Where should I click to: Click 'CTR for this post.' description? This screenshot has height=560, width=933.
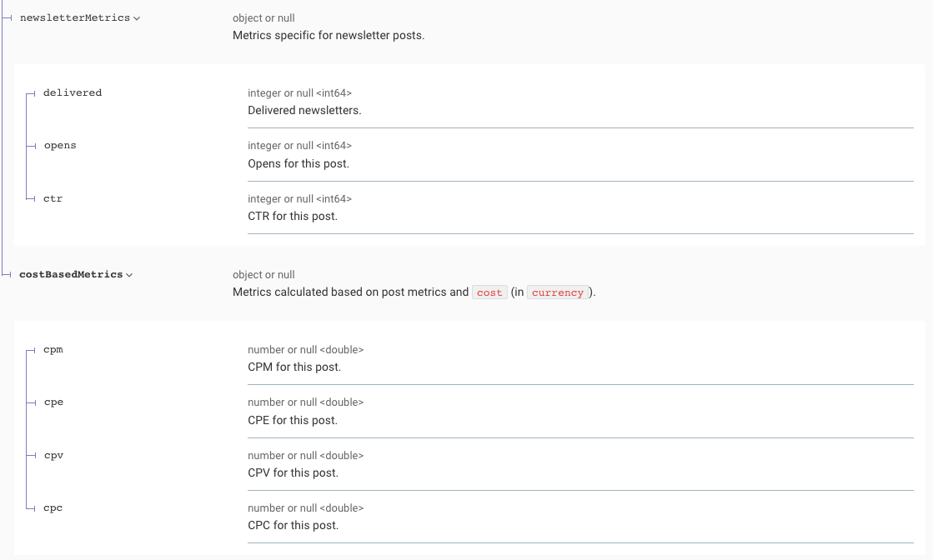(293, 216)
